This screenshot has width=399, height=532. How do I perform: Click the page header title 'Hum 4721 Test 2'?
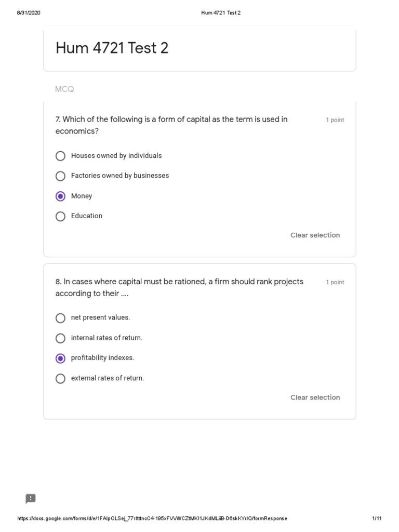(221, 13)
